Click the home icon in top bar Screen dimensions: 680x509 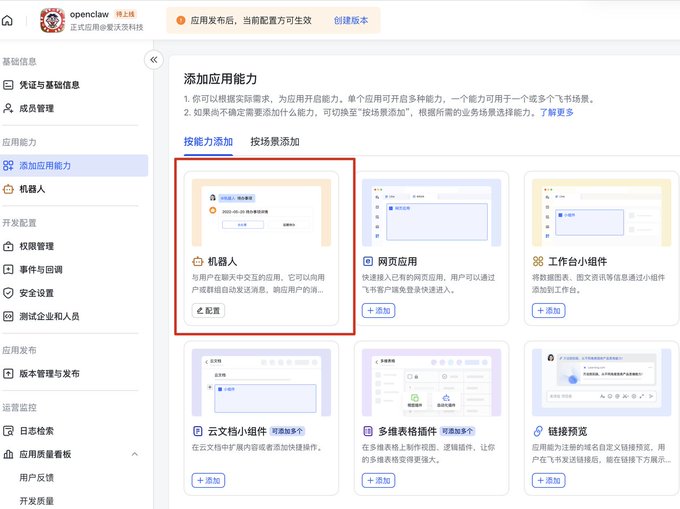pos(7,20)
